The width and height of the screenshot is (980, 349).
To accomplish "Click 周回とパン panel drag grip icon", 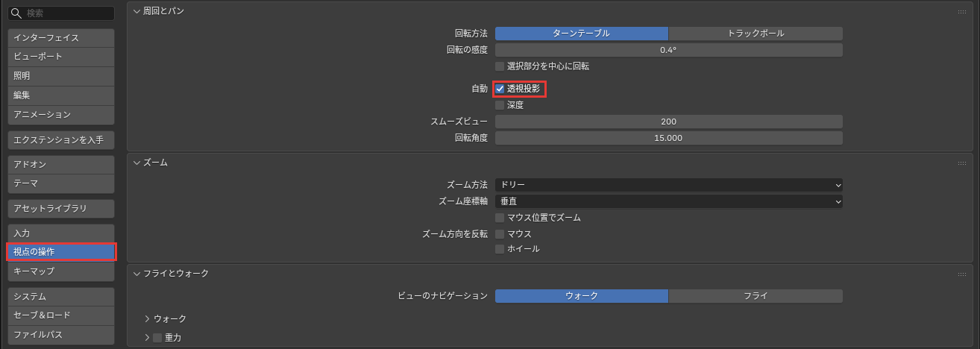I will [x=962, y=12].
